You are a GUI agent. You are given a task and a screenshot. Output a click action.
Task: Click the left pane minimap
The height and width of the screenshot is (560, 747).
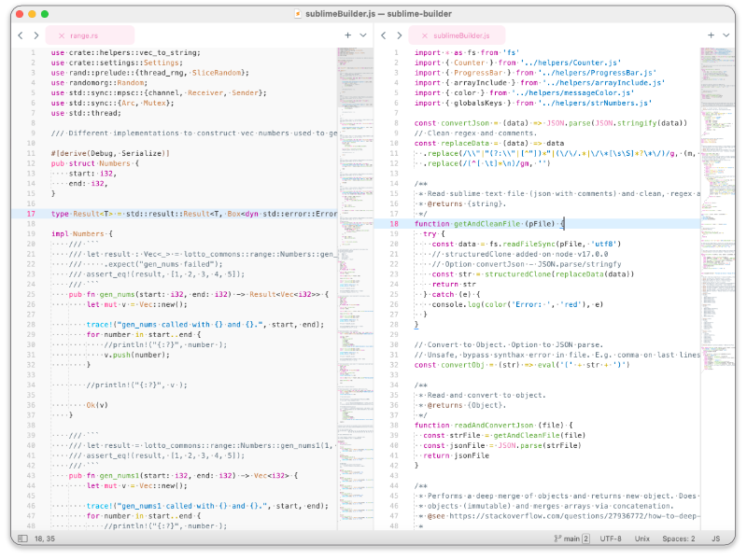356,288
